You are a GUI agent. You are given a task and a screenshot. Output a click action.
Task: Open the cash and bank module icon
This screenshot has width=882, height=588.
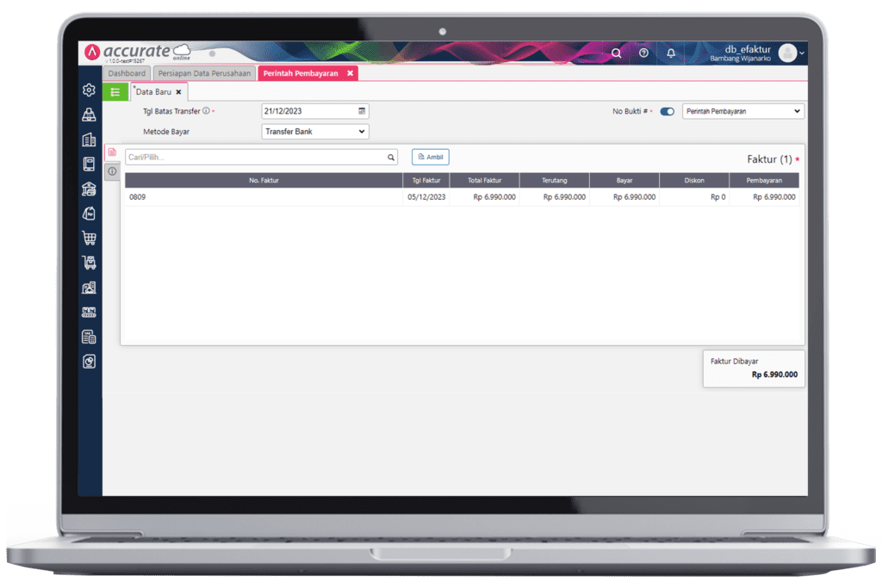(89, 189)
